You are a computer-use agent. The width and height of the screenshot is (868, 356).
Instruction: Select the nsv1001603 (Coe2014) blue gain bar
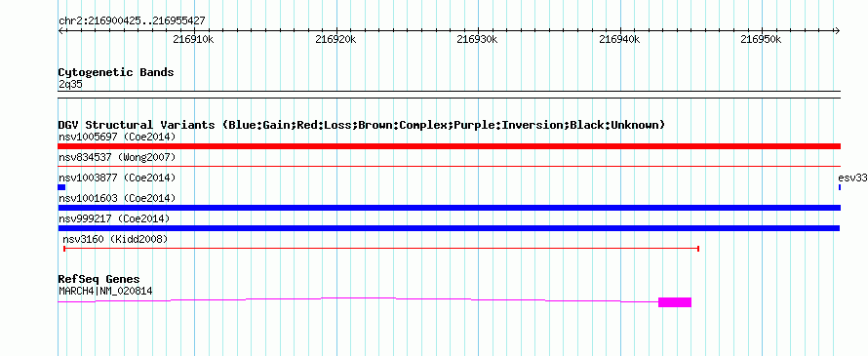click(449, 208)
